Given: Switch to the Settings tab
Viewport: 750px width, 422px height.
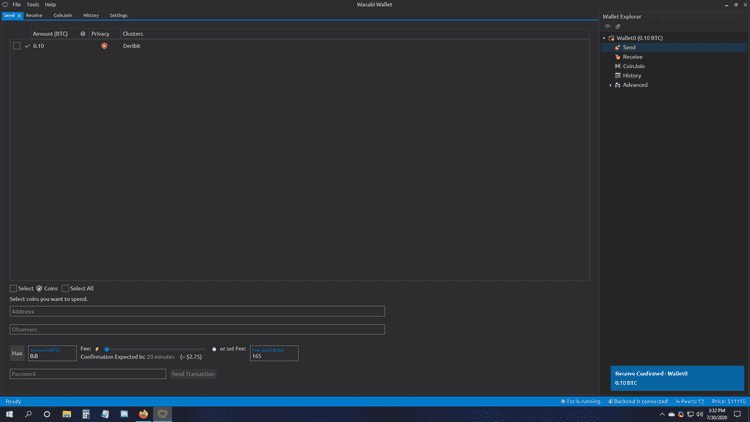Looking at the screenshot, I should (118, 15).
